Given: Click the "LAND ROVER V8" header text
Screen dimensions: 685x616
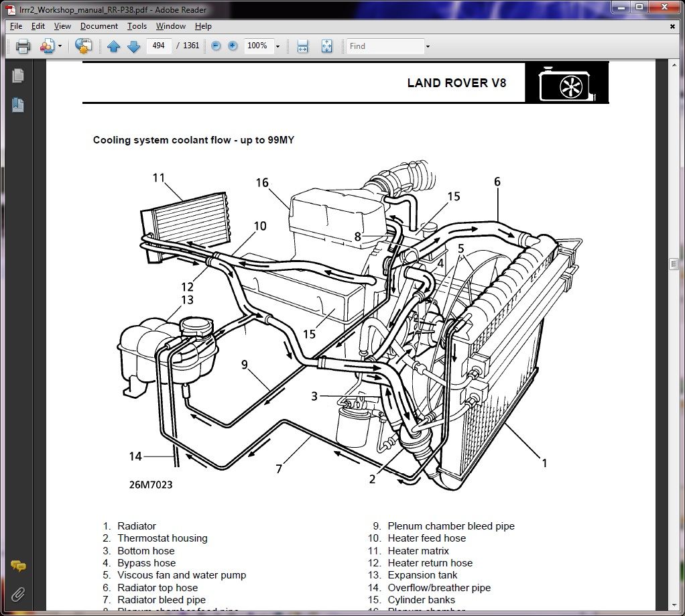Looking at the screenshot, I should (x=456, y=83).
